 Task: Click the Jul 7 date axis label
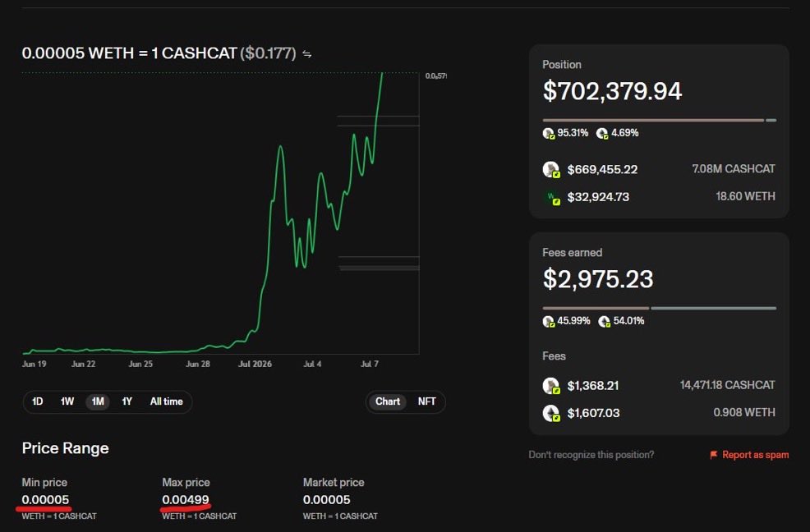click(370, 365)
